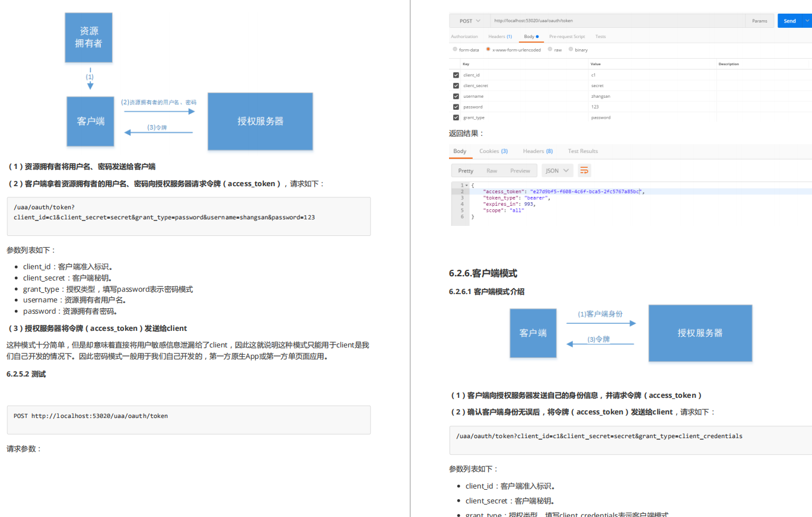Collapse JSON at line 1 fold arrow
Screen dimensions: 812x517
coord(466,186)
